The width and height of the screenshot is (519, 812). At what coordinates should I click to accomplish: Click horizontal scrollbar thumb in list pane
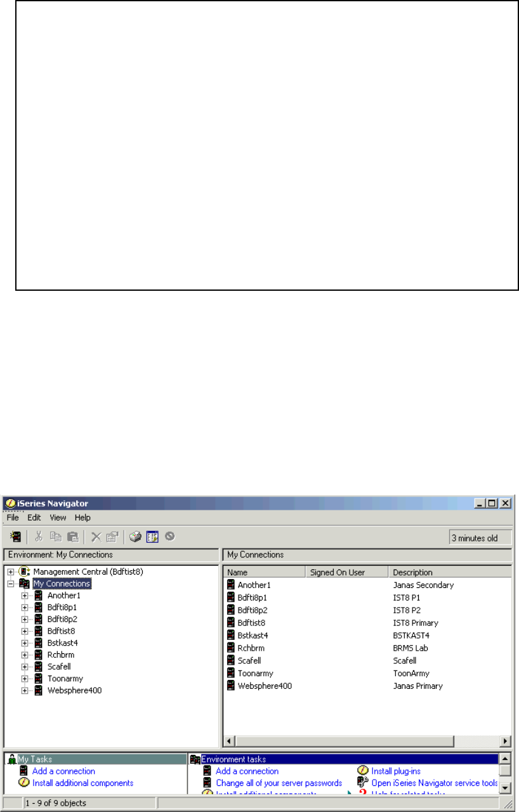tap(344, 741)
